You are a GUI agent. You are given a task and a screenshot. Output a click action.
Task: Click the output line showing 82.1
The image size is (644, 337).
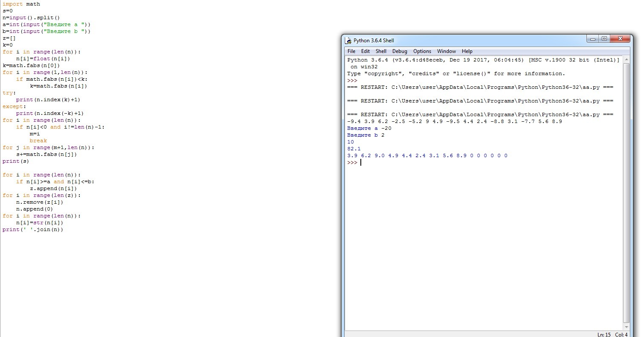354,149
